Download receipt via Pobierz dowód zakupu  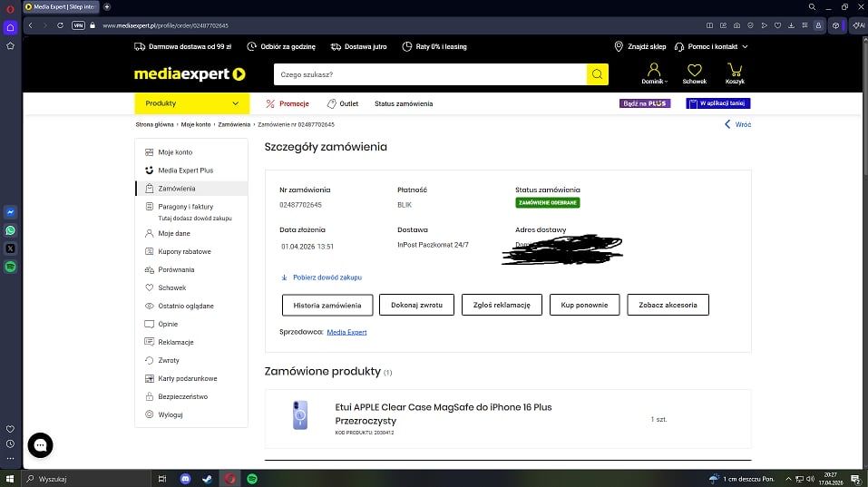point(322,278)
